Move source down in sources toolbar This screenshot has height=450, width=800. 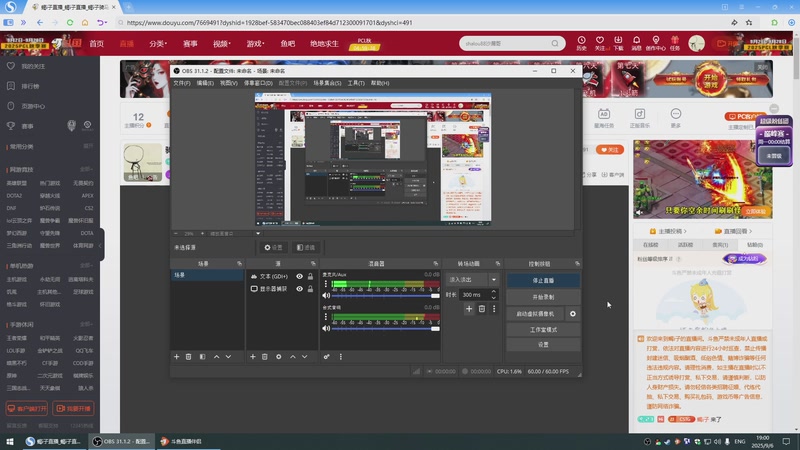(x=305, y=357)
